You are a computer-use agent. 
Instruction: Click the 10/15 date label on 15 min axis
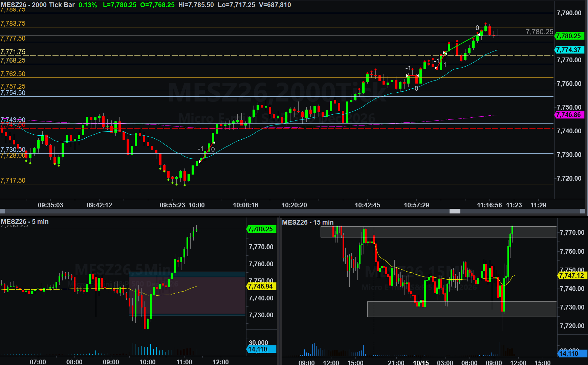tap(421, 362)
